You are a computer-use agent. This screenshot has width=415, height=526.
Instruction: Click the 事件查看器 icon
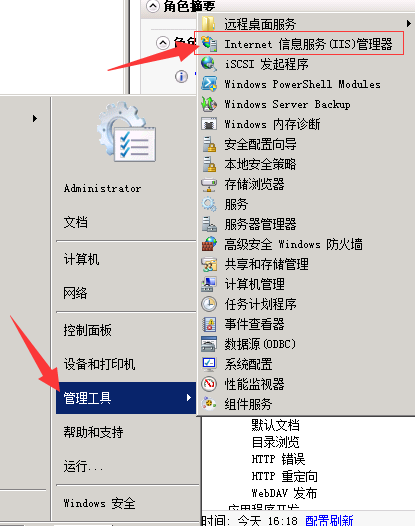[209, 324]
